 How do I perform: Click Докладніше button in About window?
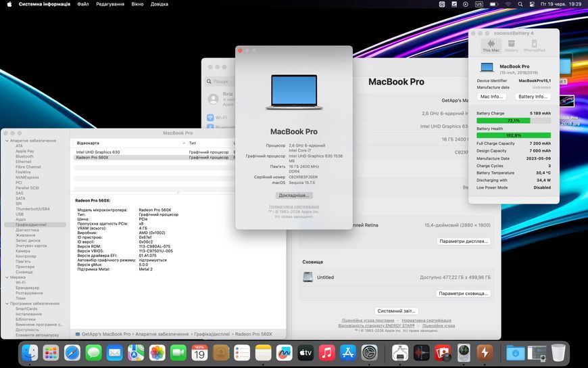click(294, 195)
